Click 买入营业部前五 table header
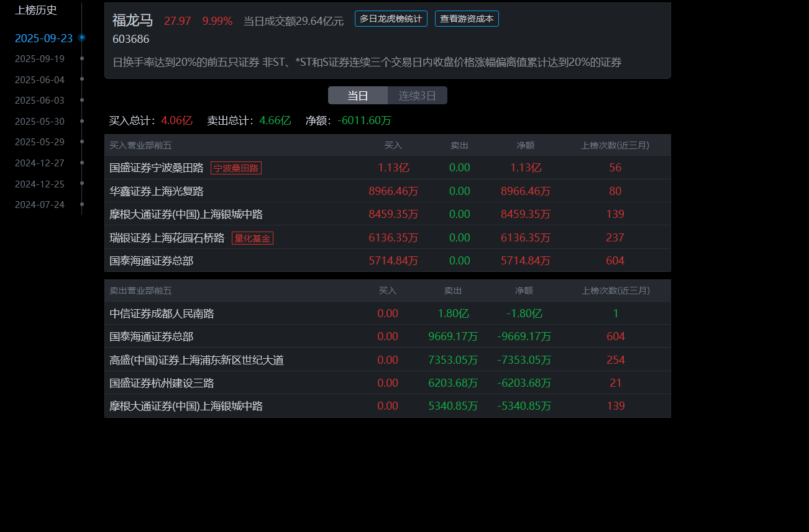The image size is (809, 532). 140,145
